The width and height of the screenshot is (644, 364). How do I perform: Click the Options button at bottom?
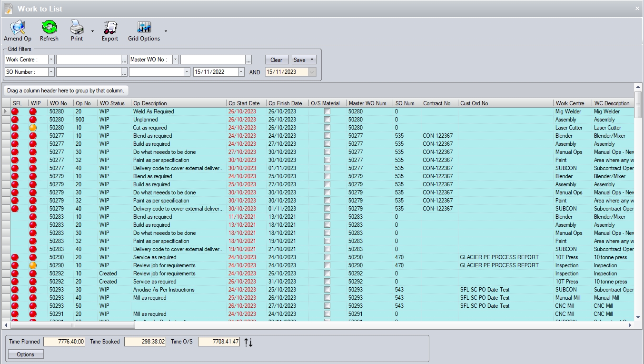tap(26, 354)
